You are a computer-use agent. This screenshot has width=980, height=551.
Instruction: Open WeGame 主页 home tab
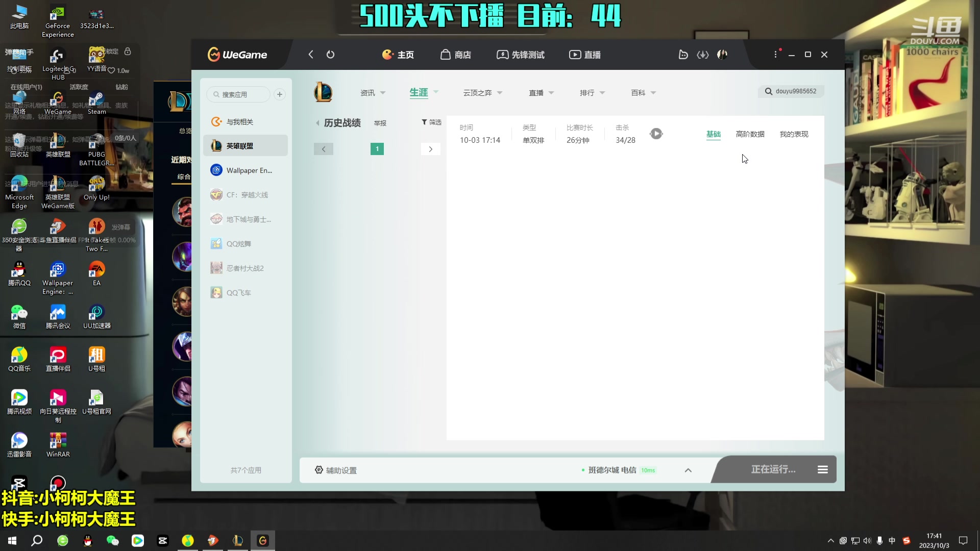click(398, 55)
